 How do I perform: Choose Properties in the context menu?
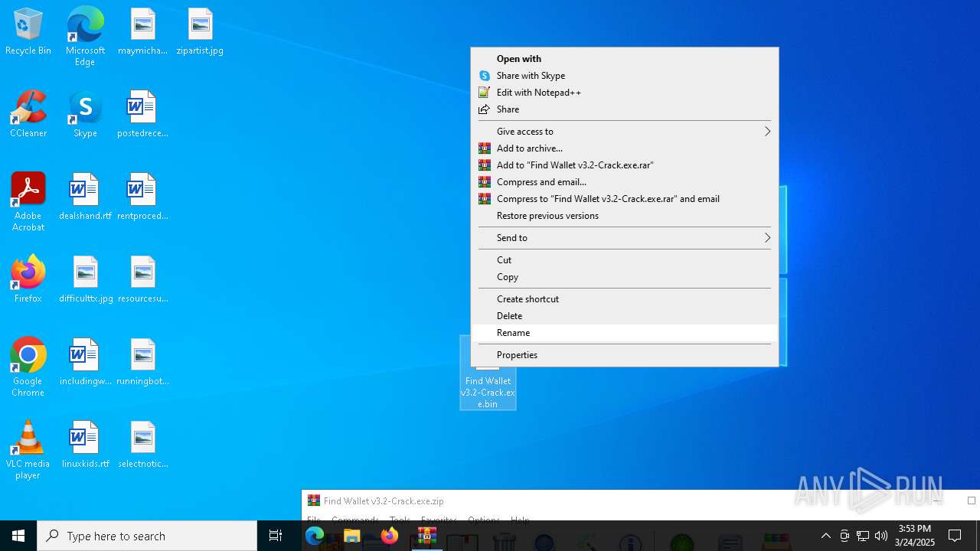(x=624, y=355)
